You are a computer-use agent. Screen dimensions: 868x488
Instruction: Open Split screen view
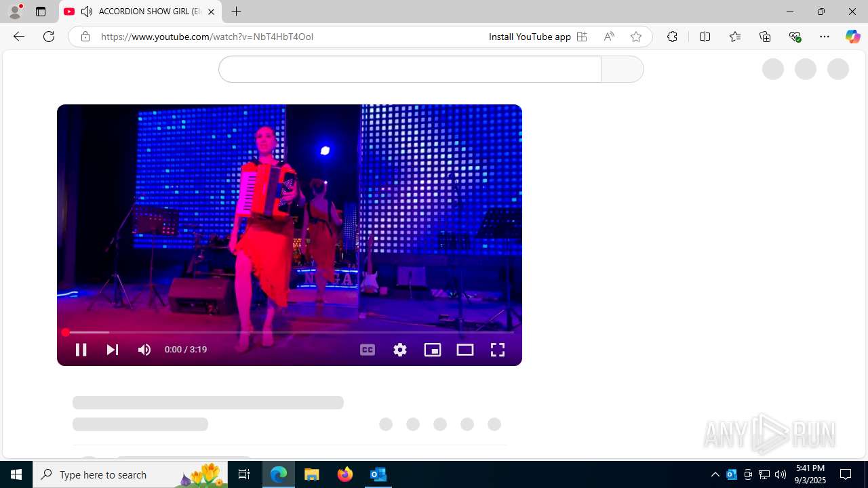point(705,37)
